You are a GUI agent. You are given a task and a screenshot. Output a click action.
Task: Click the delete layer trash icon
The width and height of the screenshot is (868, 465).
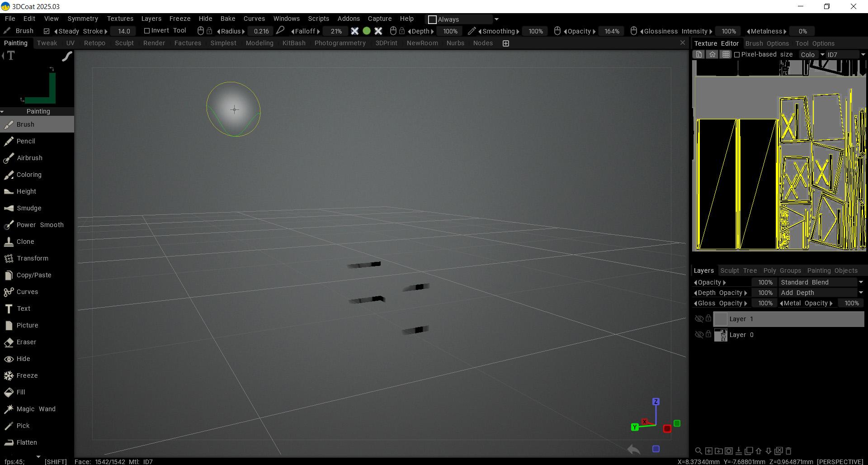click(788, 451)
